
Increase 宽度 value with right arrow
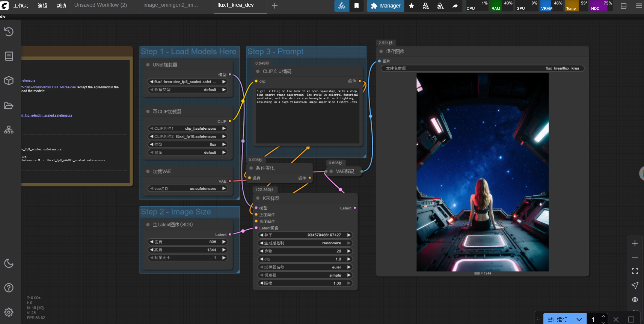point(224,242)
